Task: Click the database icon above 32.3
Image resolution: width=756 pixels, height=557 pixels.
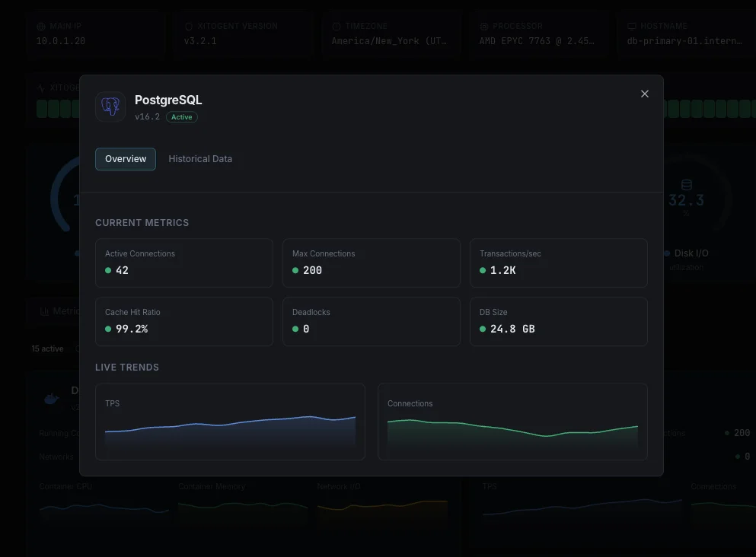Action: tap(687, 185)
